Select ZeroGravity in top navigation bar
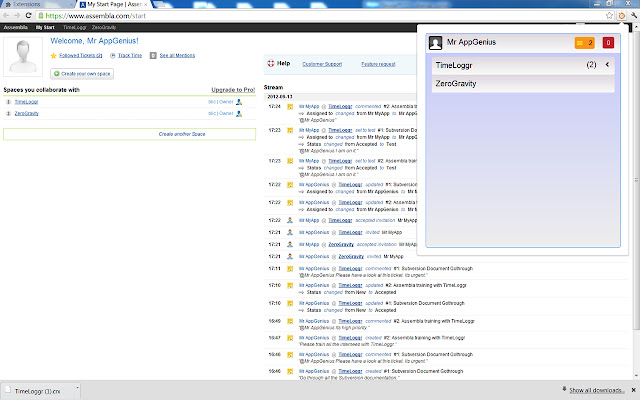Viewport: 640px width, 400px height. tap(104, 27)
